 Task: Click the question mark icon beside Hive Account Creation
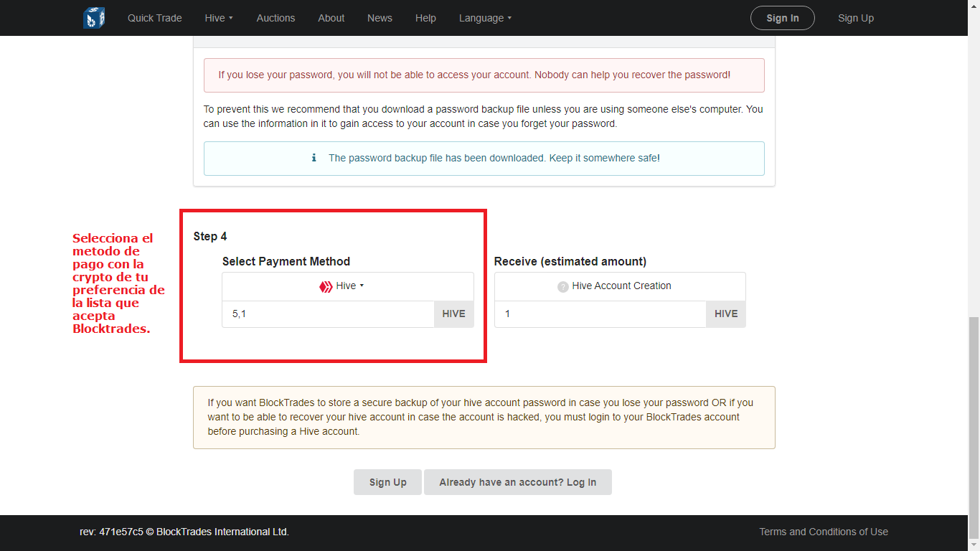[x=563, y=286]
